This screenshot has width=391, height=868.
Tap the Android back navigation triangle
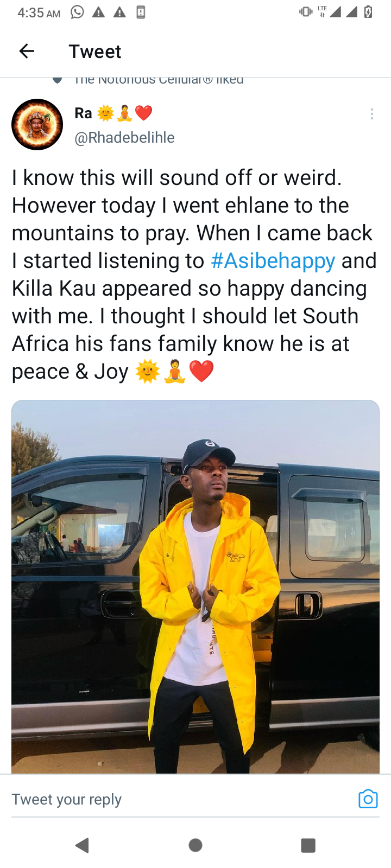point(82,845)
